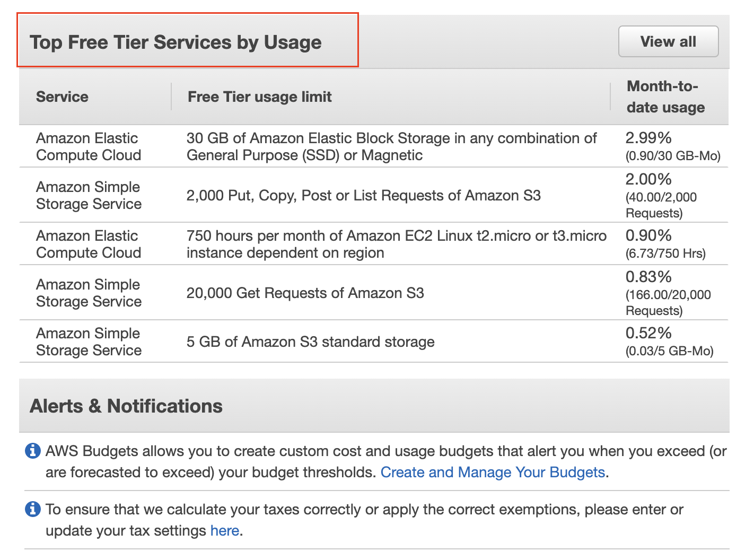Click the Top Free Tier Services heading

coord(177,42)
